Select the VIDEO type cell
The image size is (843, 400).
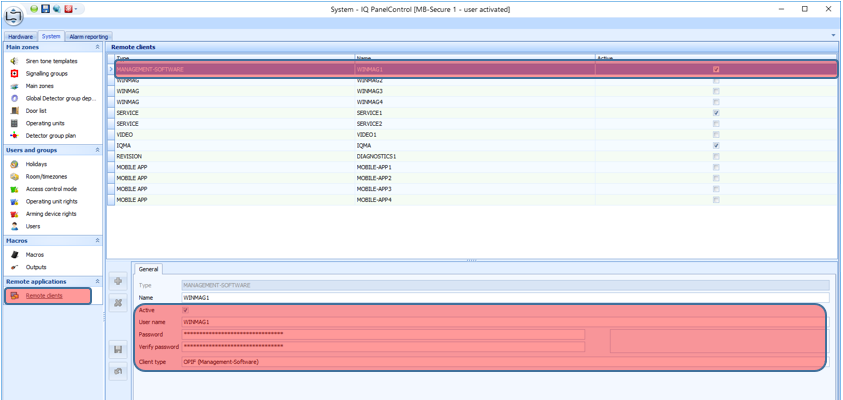(x=234, y=134)
